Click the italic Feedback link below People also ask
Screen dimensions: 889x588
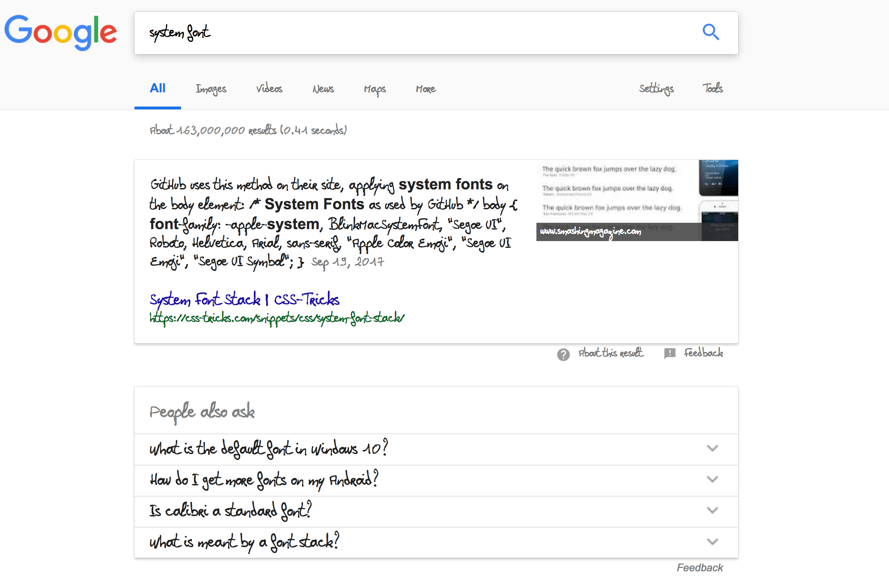700,568
